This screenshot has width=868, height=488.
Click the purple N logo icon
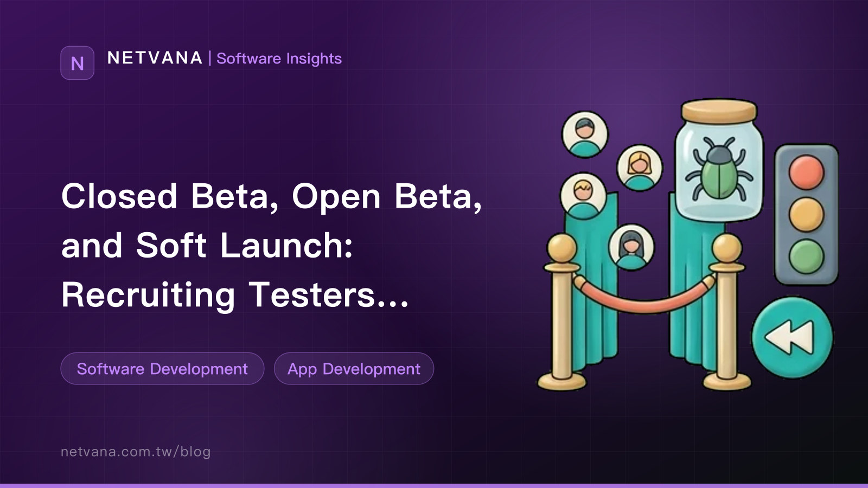(x=77, y=63)
